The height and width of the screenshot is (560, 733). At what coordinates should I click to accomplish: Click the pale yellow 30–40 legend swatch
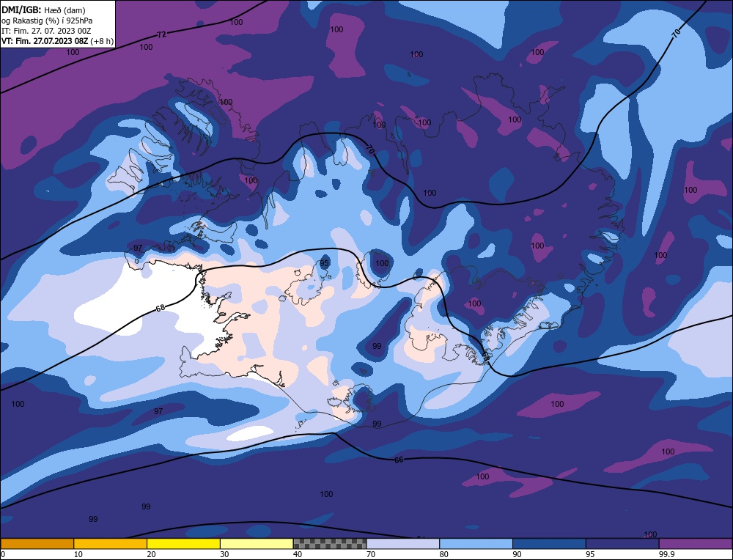(257, 544)
